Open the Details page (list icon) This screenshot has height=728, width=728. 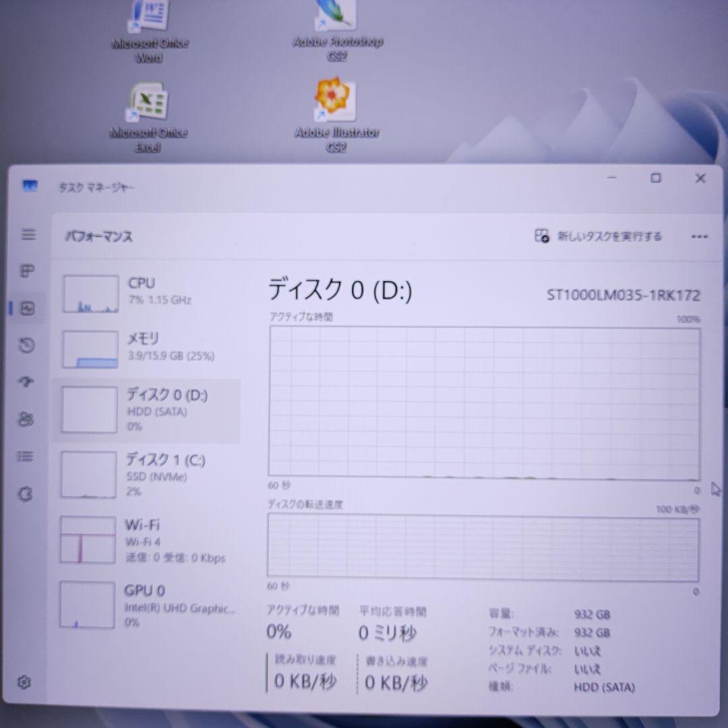pos(26,456)
